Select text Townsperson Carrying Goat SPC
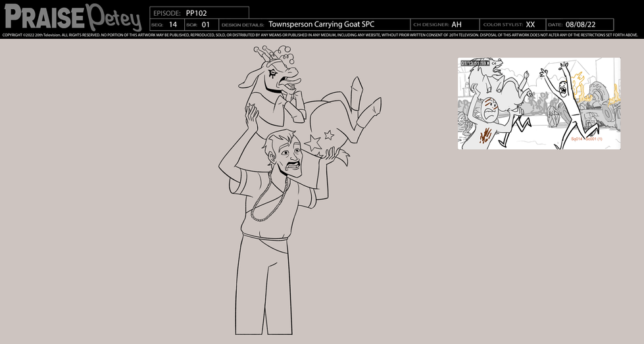Viewport: 644px width, 344px height. tap(322, 24)
